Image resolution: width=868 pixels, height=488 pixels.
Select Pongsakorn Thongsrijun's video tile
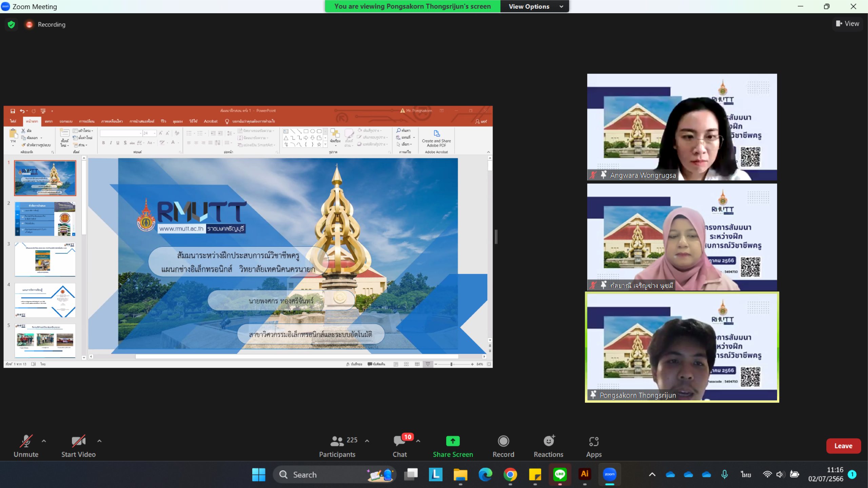[x=682, y=347]
